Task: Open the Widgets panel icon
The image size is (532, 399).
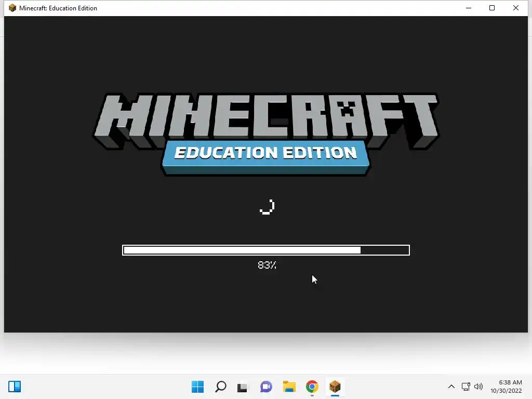Action: [15, 387]
